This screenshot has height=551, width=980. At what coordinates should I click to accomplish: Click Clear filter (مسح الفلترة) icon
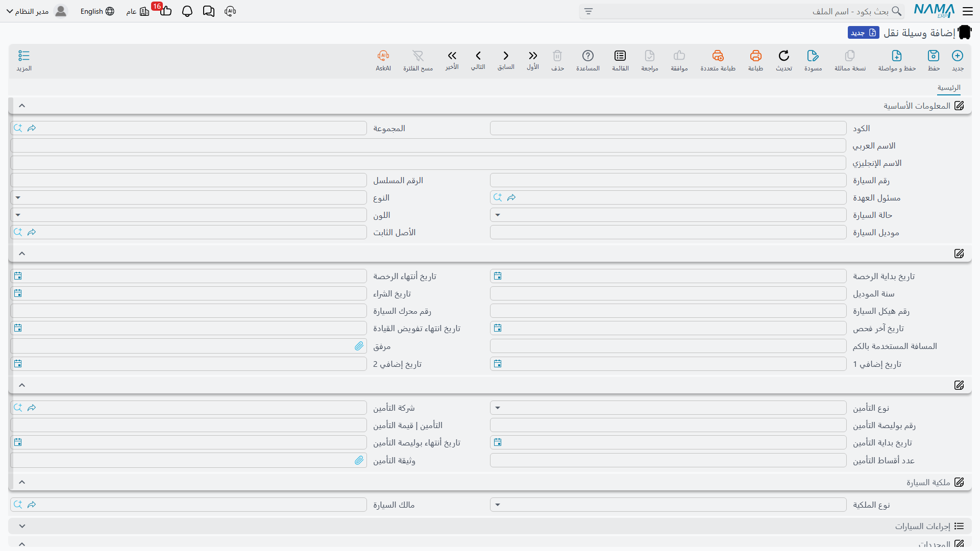point(418,56)
